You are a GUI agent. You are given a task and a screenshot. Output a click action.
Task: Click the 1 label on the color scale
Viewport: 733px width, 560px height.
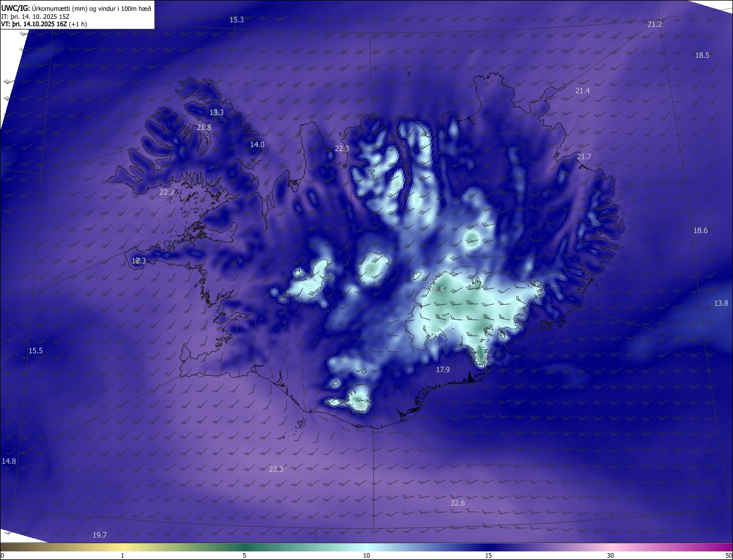coord(123,555)
